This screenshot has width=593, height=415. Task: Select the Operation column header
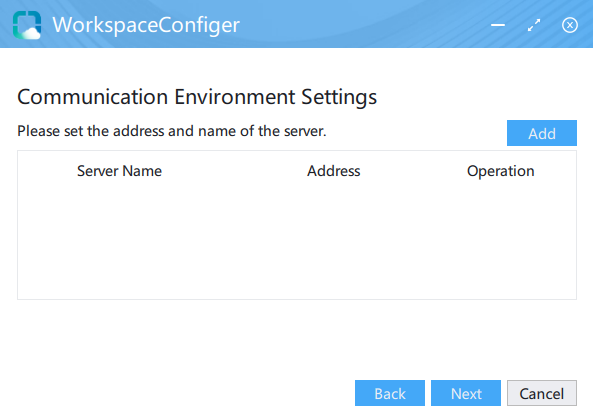[500, 171]
